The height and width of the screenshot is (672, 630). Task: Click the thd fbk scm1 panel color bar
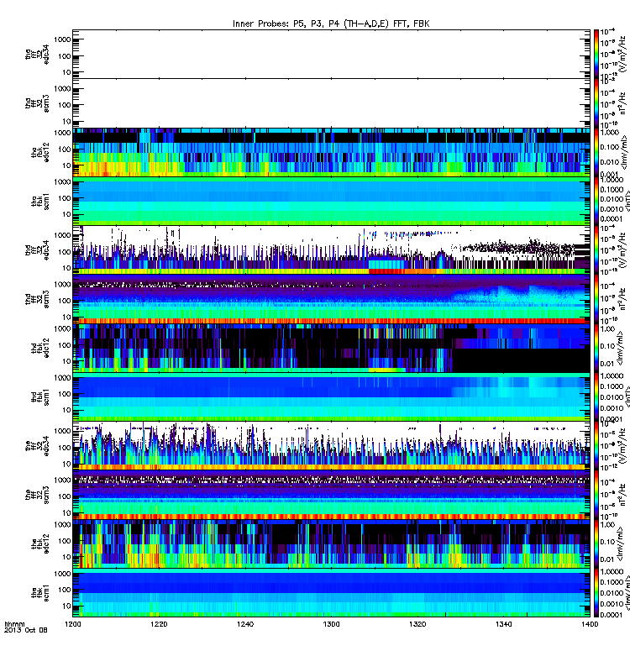tap(596, 396)
